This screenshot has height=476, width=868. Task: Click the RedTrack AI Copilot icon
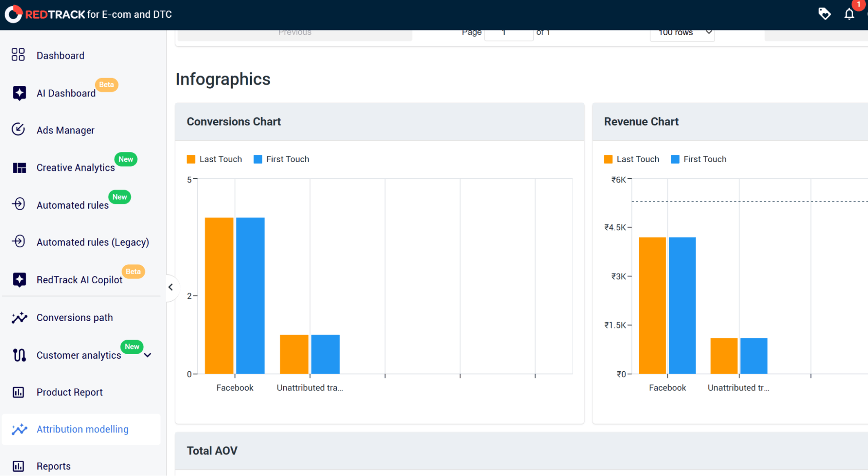click(x=19, y=279)
